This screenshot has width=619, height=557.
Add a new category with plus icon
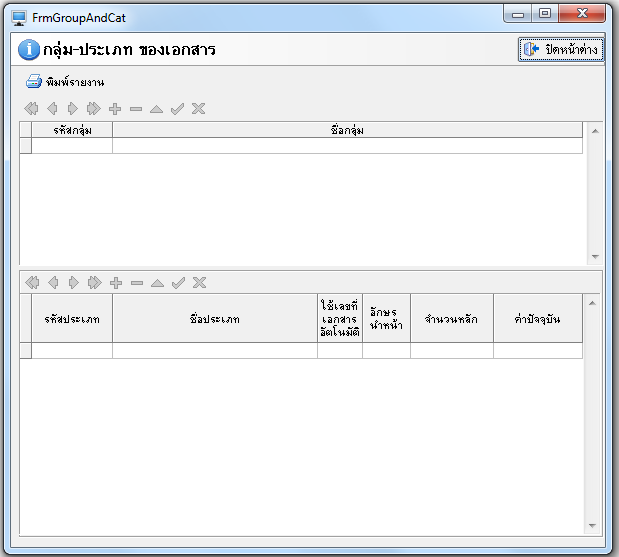click(x=116, y=283)
